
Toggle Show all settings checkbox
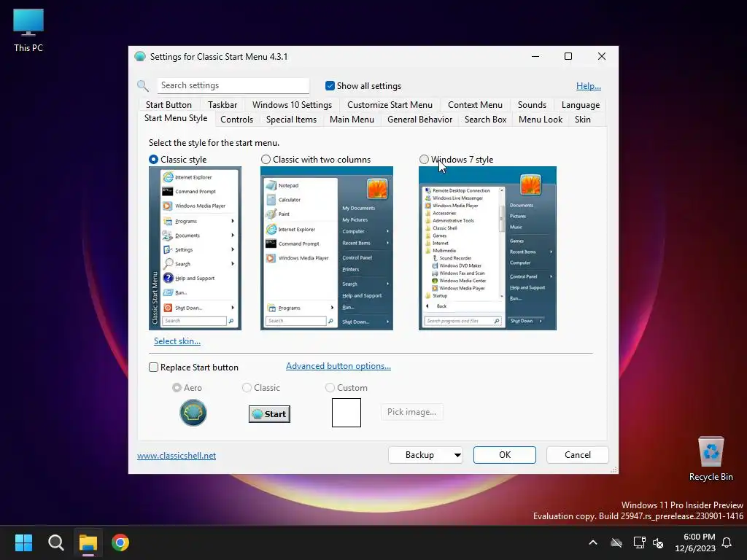coord(330,86)
